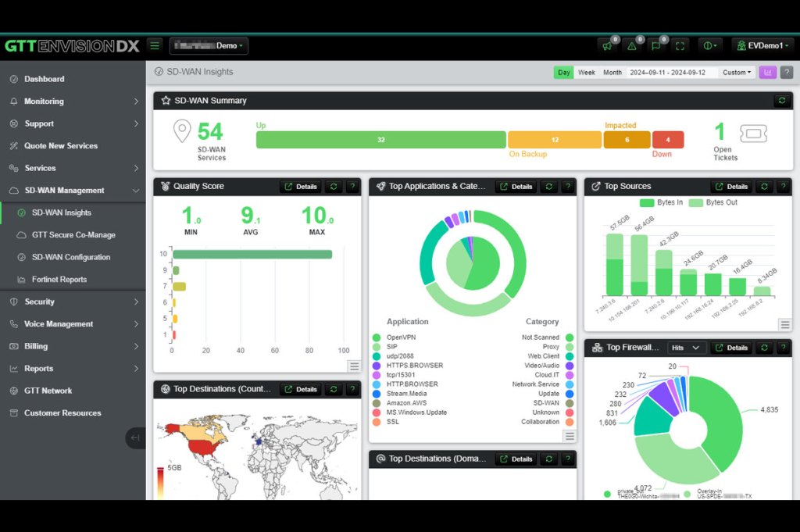Click the red Down bar showing 4
This screenshot has width=800, height=532.
(668, 140)
